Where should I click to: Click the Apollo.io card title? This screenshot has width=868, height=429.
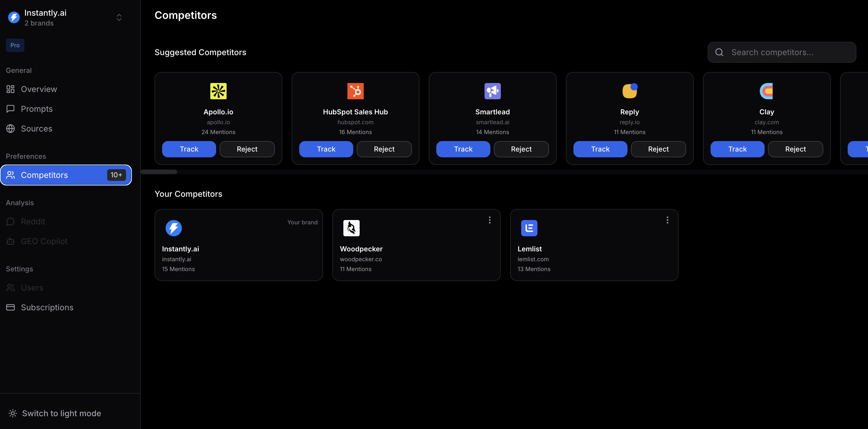point(218,112)
